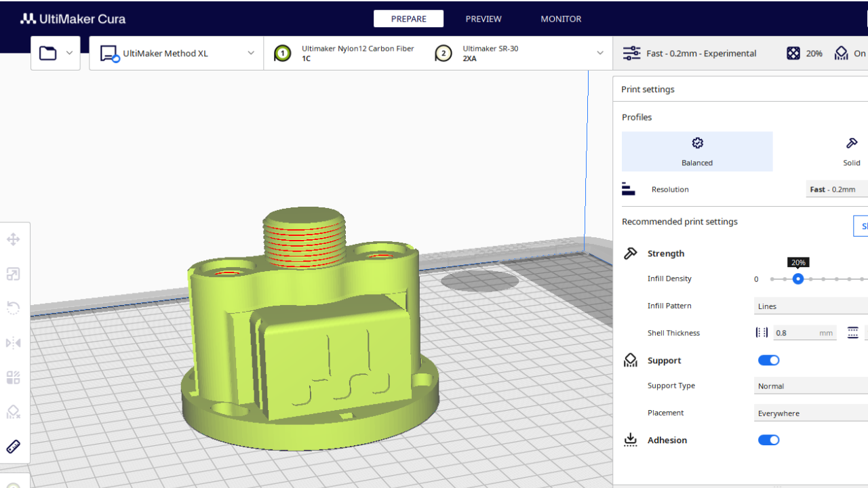Select the Rotate tool
This screenshot has width=868, height=488.
click(12, 308)
